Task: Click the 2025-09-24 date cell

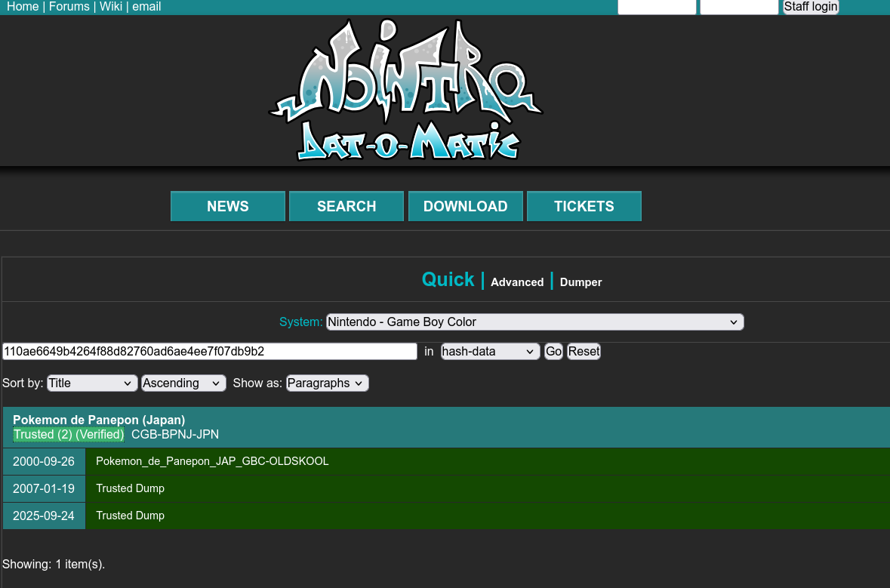Action: [x=44, y=516]
